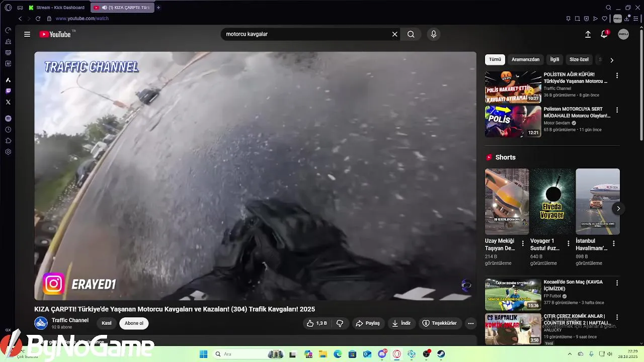Select the İlgili filter chip
The height and width of the screenshot is (362, 644).
[554, 59]
